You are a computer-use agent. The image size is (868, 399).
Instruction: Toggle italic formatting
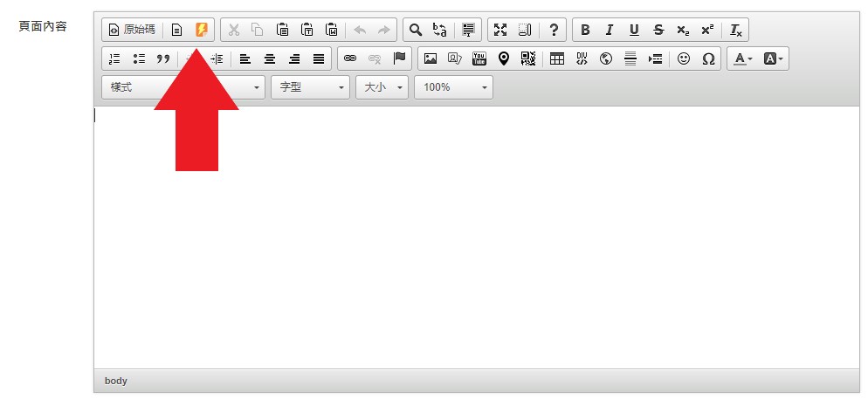pos(610,30)
